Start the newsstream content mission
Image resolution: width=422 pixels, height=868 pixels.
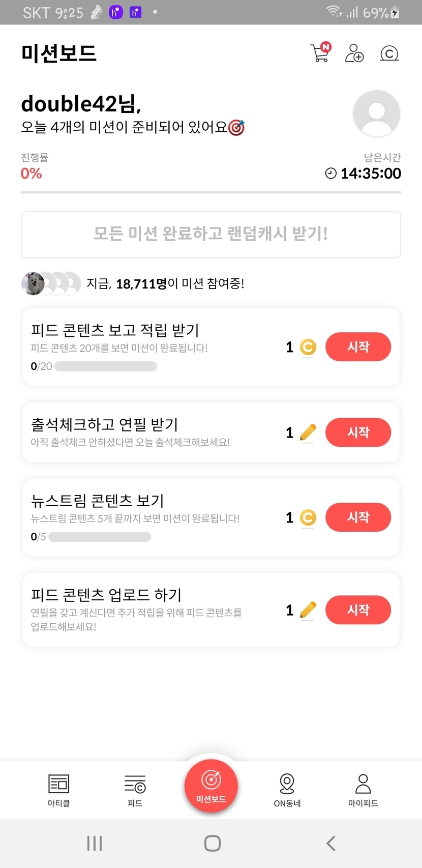[x=358, y=517]
